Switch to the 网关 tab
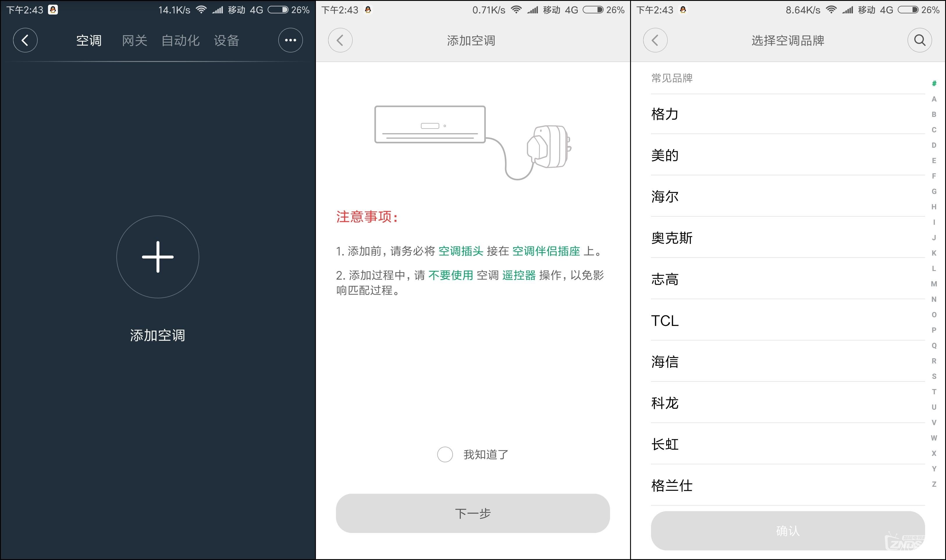The width and height of the screenshot is (946, 560). coord(134,40)
